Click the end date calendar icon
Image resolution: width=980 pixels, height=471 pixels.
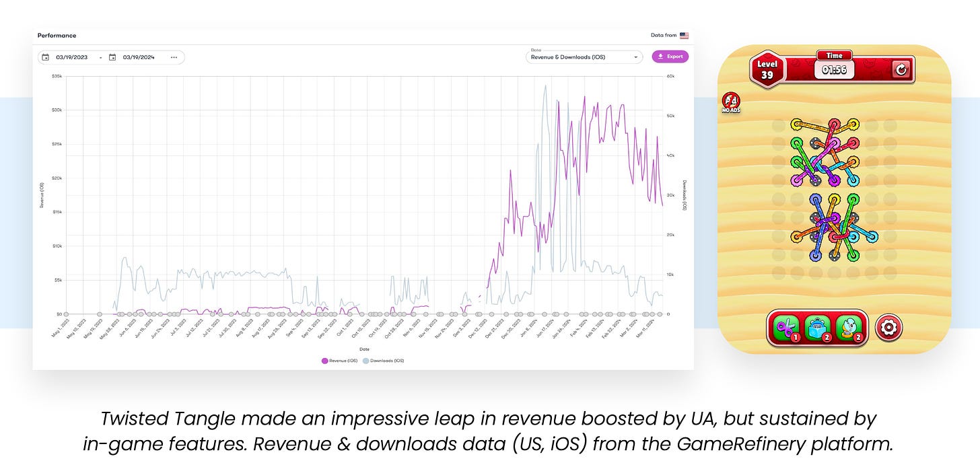point(112,57)
